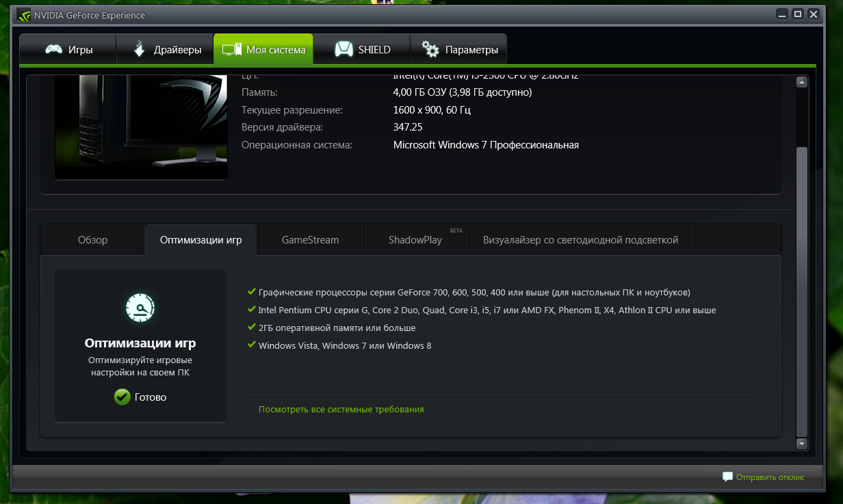This screenshot has height=504, width=843.
Task: Switch to the Обзор sub-tab
Action: click(93, 240)
